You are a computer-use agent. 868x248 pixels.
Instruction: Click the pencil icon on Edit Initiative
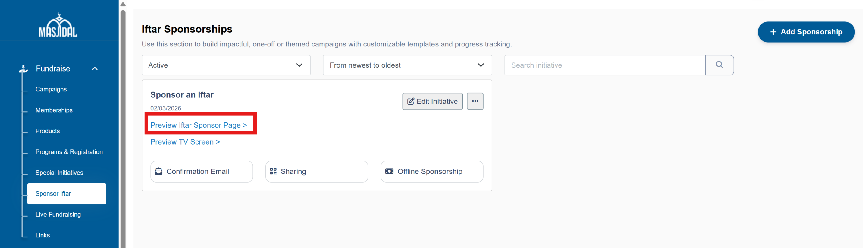tap(410, 101)
